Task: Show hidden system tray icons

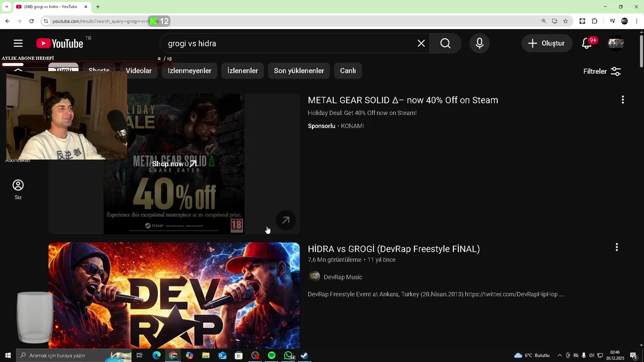Action: 559,355
